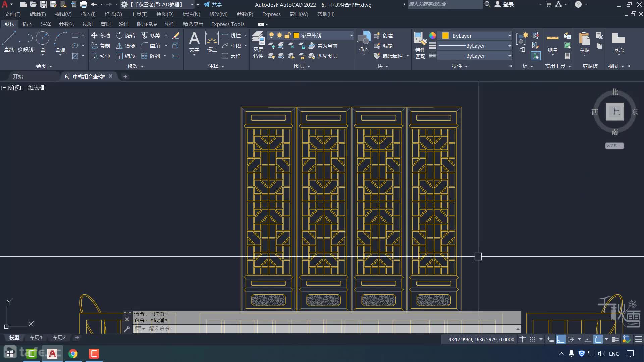Click Match Layer (匹配图层) button

coord(323,56)
